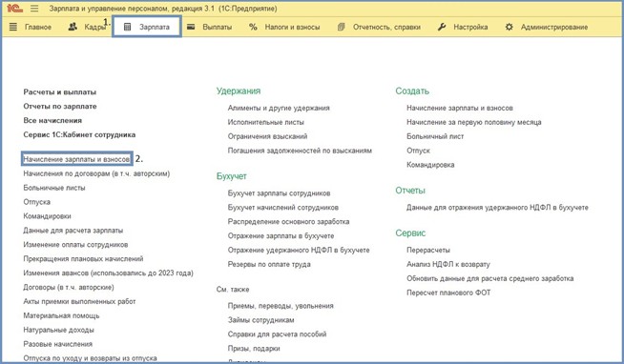Open Договоры (в т.ч. авторские)
This screenshot has height=364, width=624.
coord(69,288)
